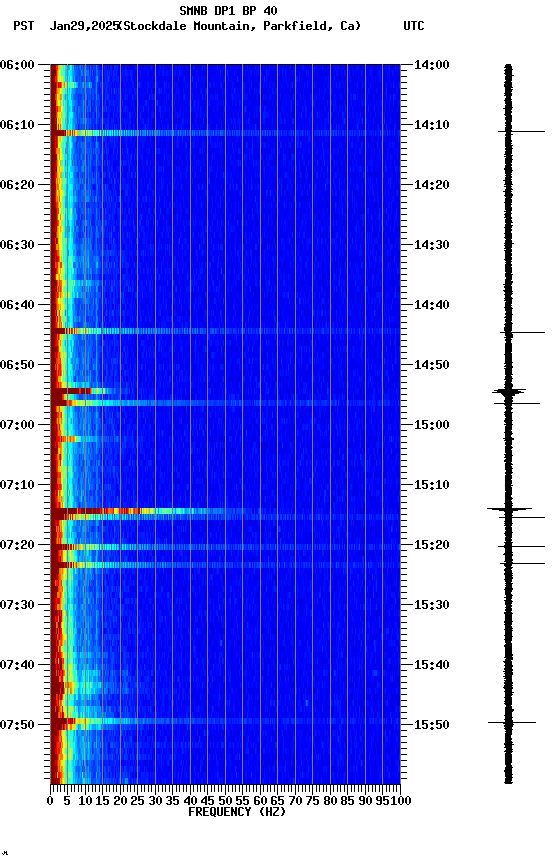Viewport: 552px width, 864px height.
Task: Click the spectrogram event band near 06:11
Action: coord(225,133)
